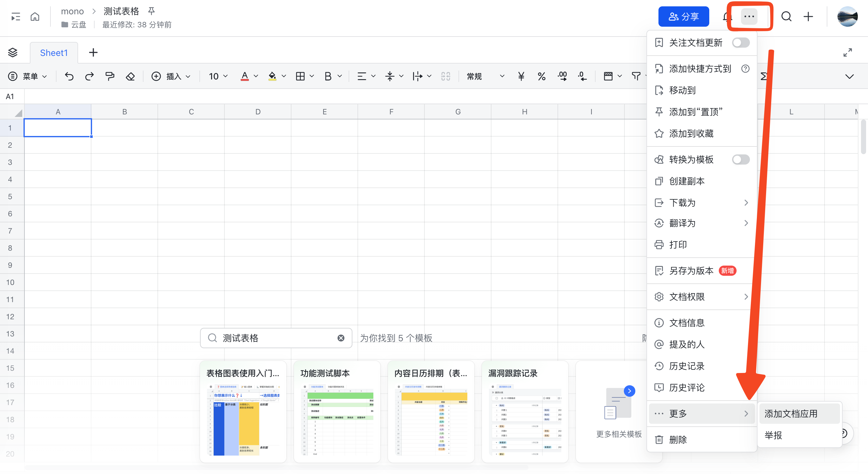The image size is (868, 474).
Task: Open the font size 10 dropdown
Action: pyautogui.click(x=218, y=77)
